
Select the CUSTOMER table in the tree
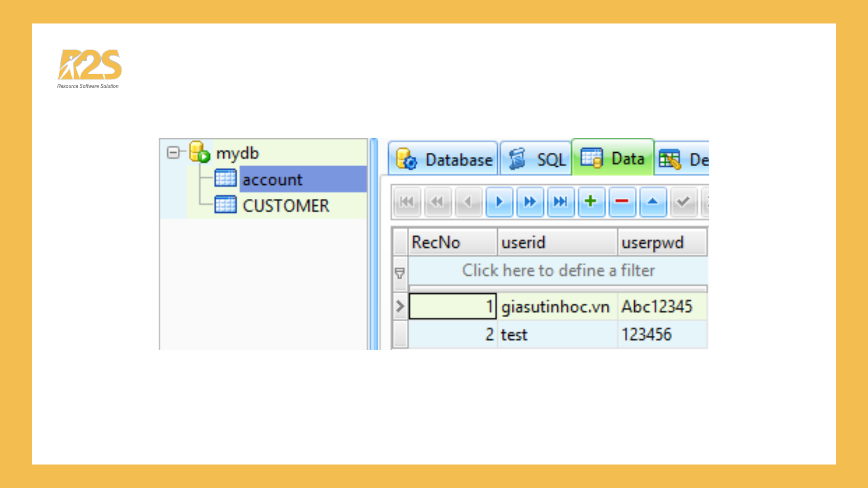click(286, 206)
